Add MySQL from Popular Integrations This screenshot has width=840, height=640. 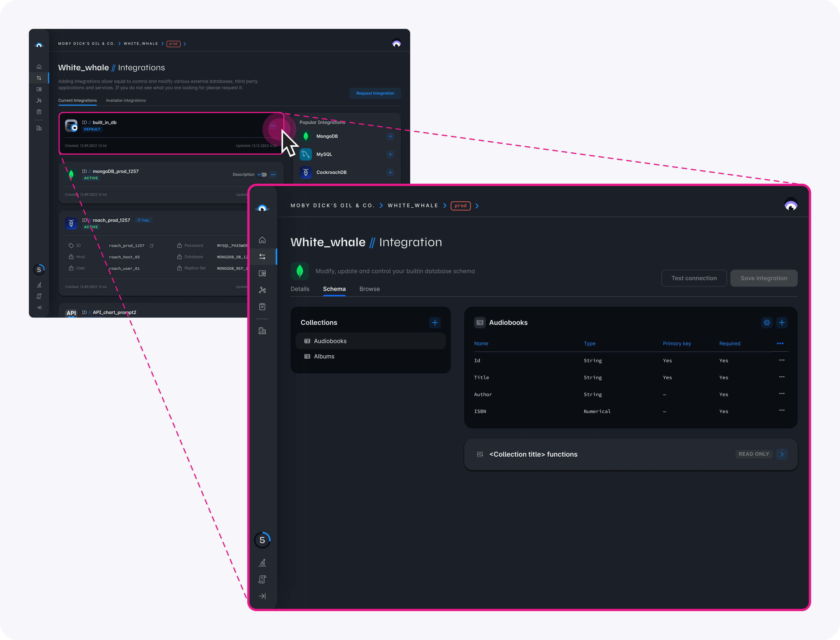390,154
